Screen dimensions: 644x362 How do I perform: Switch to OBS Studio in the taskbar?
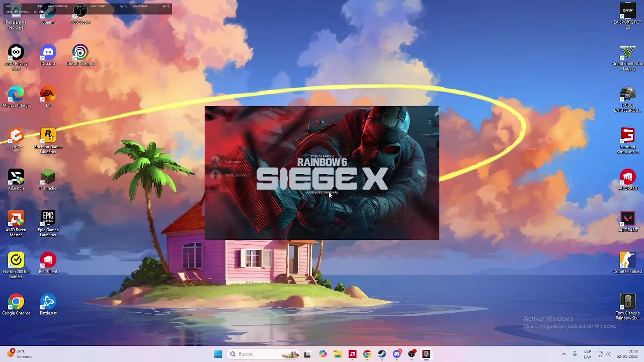click(412, 354)
